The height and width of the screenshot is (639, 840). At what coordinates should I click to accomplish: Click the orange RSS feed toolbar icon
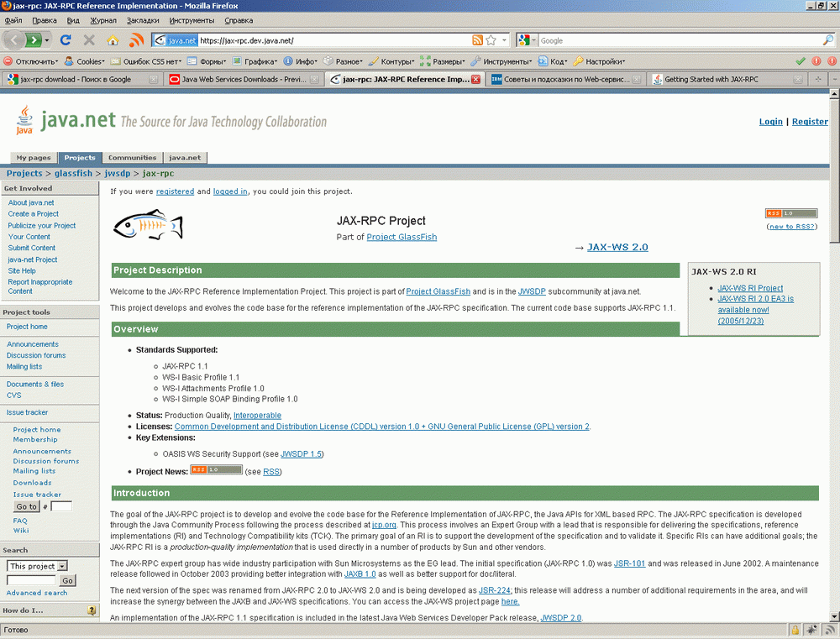pyautogui.click(x=137, y=40)
